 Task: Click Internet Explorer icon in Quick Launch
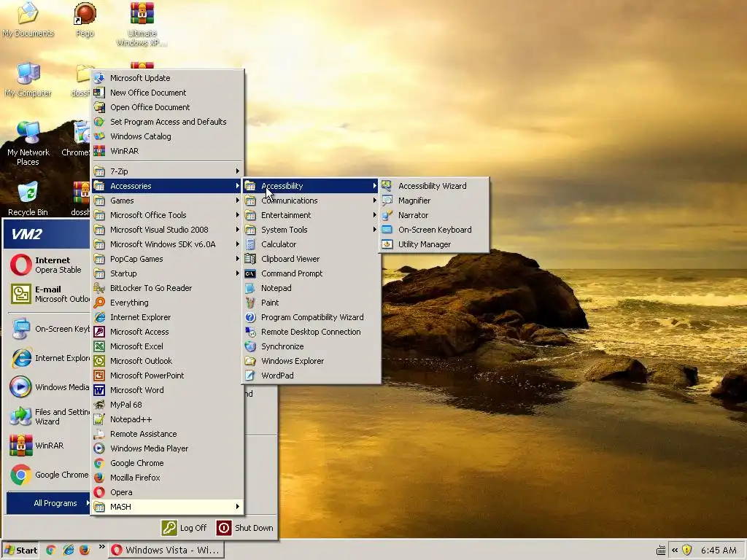68,550
